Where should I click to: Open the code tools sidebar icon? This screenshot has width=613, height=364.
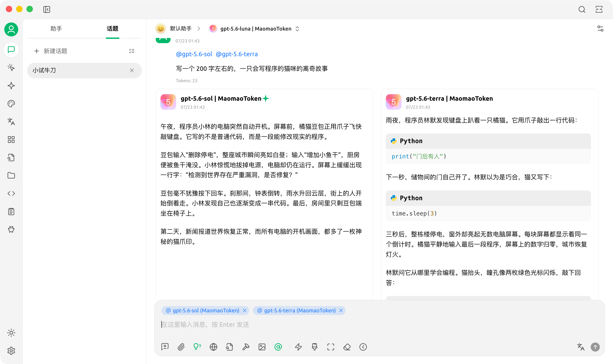click(x=11, y=193)
